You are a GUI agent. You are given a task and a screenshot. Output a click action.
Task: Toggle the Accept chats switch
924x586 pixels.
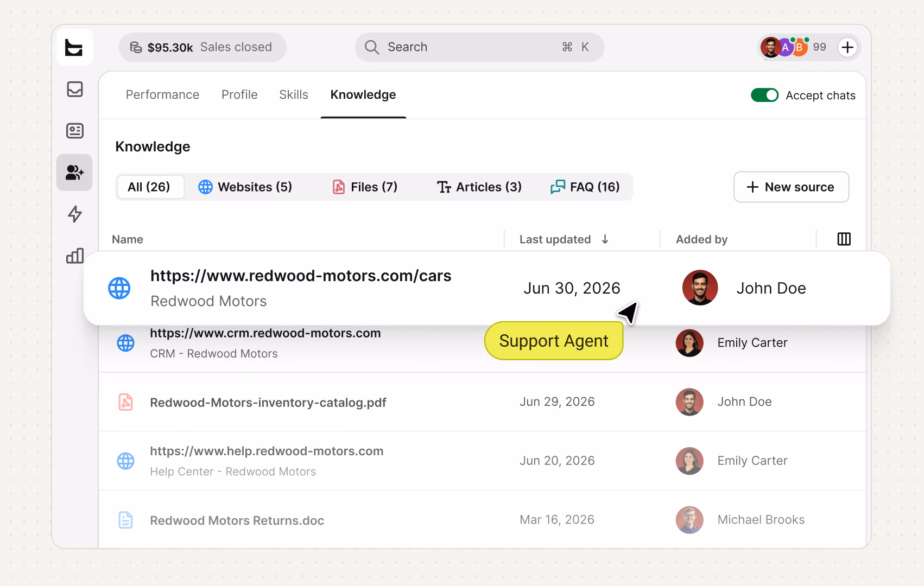(764, 95)
